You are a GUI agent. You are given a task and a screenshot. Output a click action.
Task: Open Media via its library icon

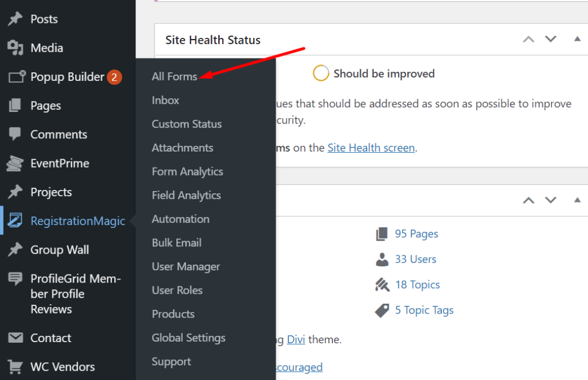pos(16,48)
